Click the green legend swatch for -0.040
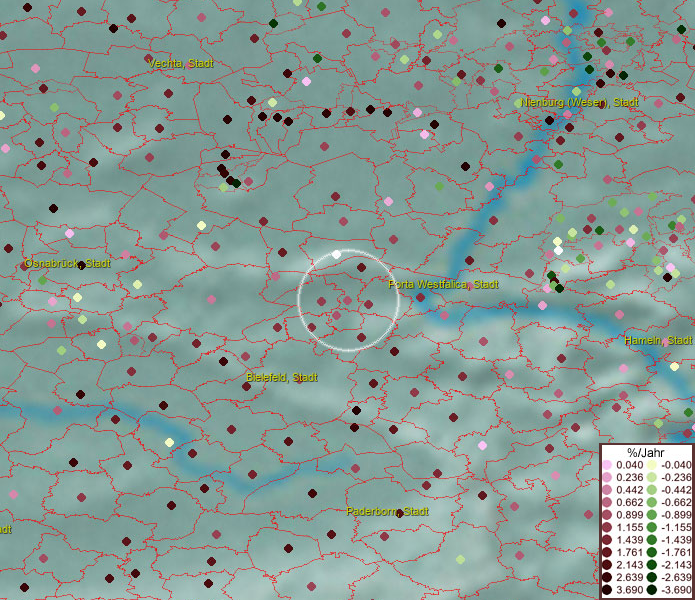 point(652,465)
